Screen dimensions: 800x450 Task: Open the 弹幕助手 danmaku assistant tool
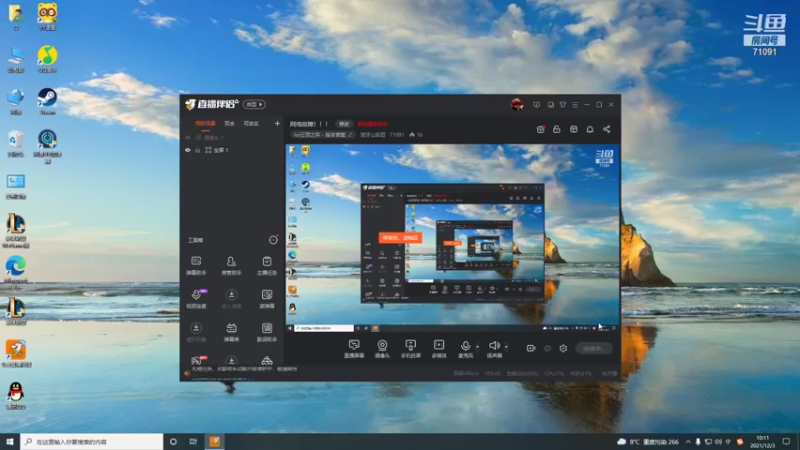[196, 266]
